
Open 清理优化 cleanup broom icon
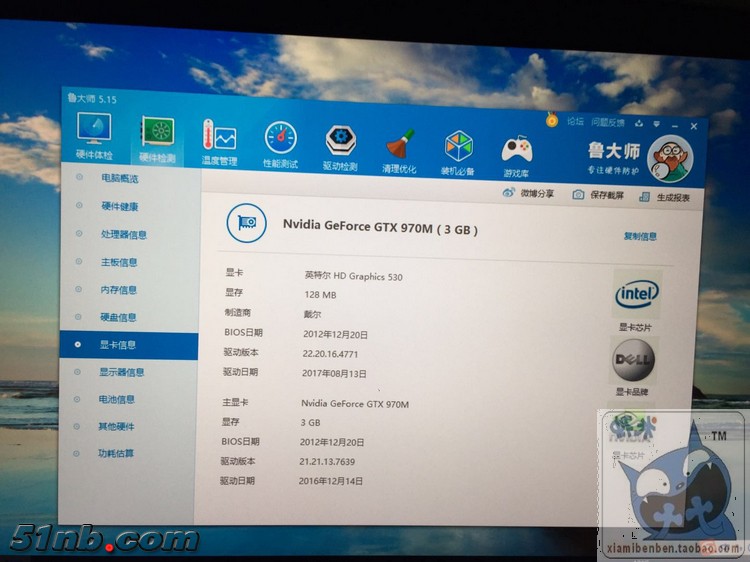pyautogui.click(x=399, y=146)
